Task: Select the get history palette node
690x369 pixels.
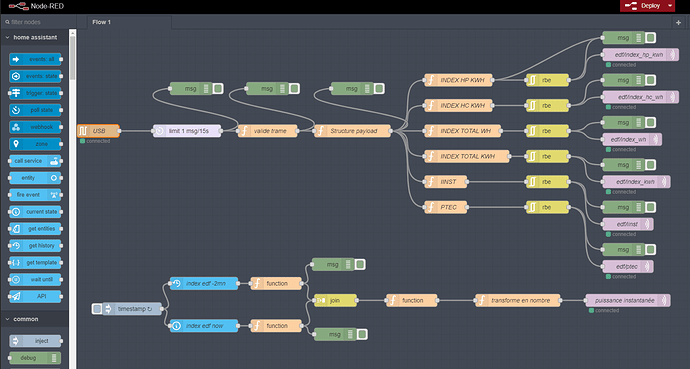Action: tap(35, 246)
